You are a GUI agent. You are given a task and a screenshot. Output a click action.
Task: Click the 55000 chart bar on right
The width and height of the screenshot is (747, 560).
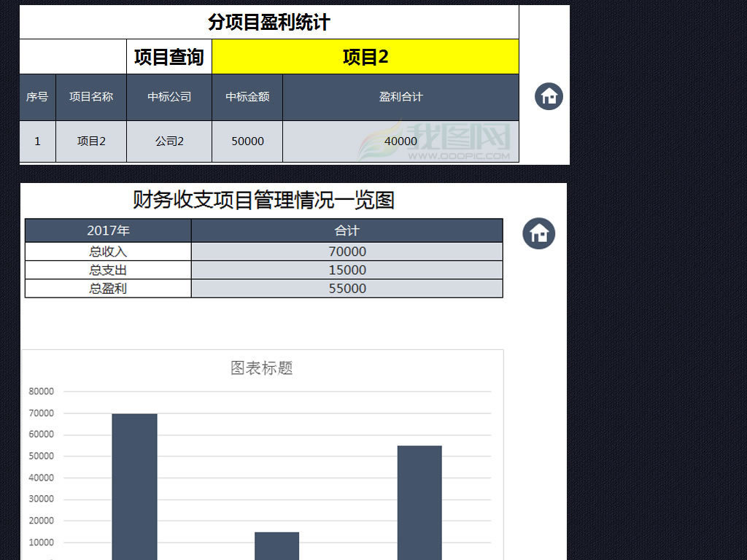coord(419,503)
